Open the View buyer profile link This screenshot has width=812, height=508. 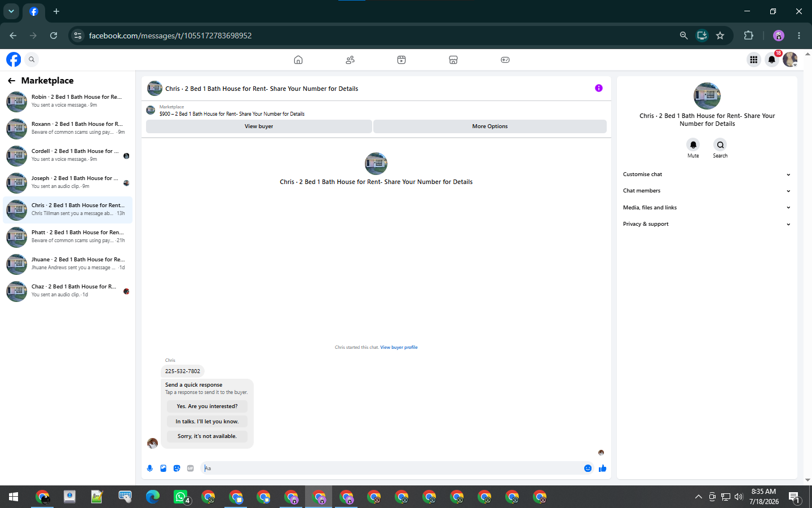pos(399,348)
